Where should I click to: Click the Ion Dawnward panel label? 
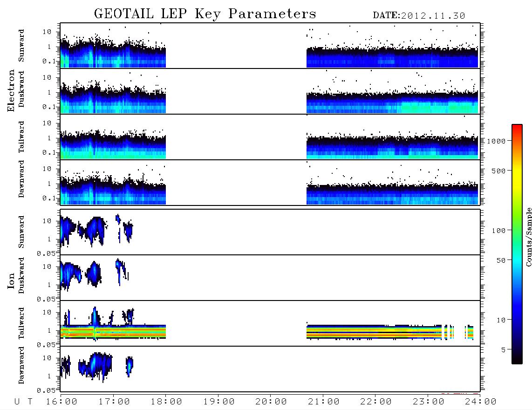tap(21, 365)
